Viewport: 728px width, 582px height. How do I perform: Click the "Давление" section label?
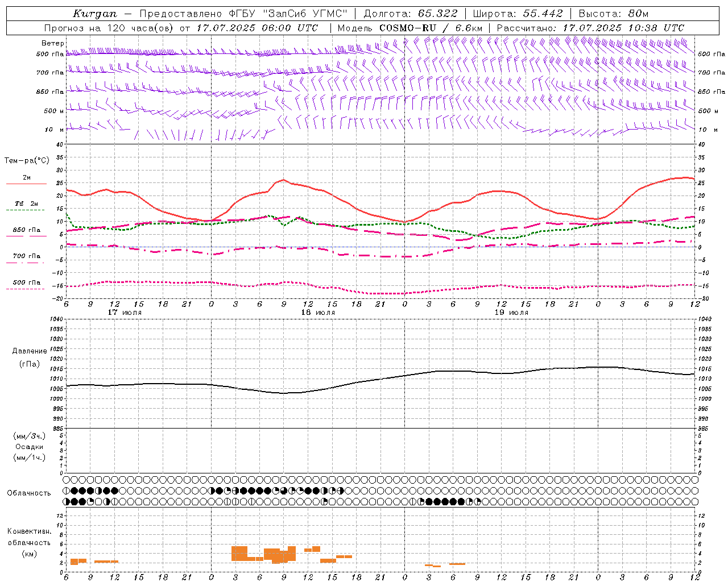[30, 351]
